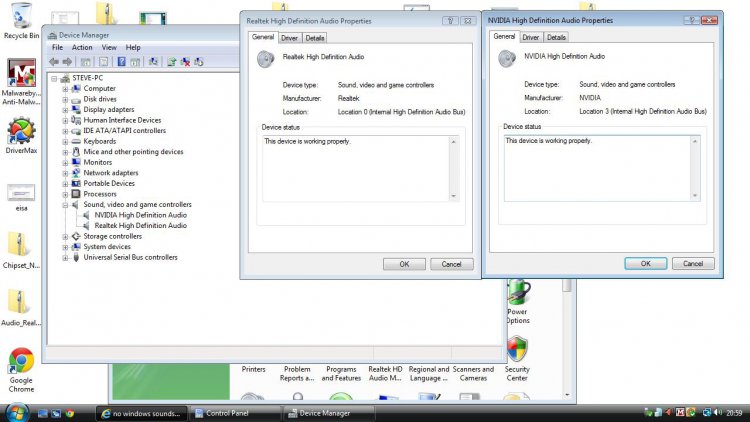This screenshot has height=422, width=750.
Task: Click Chrome icon in Quick Launch bar
Action: (70, 413)
